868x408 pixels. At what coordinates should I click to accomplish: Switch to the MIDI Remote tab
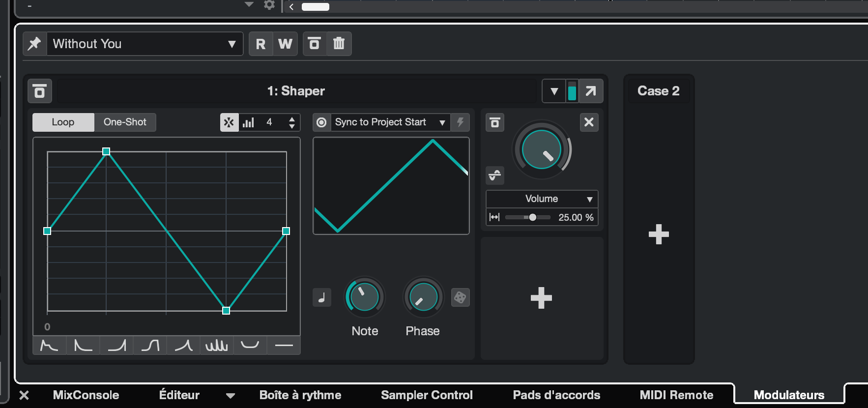[x=676, y=395]
